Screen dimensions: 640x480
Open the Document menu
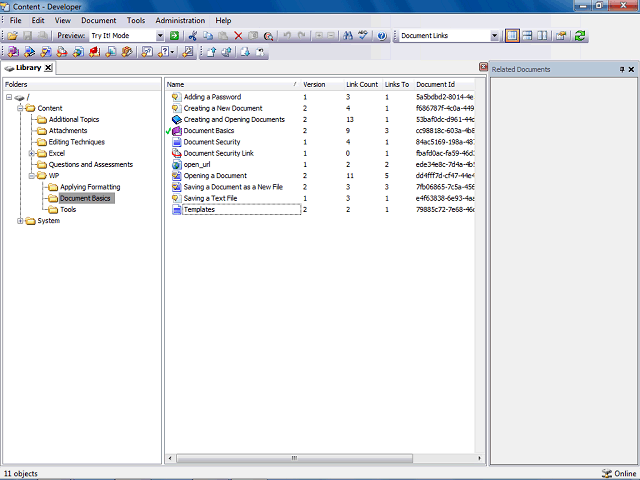coord(99,20)
